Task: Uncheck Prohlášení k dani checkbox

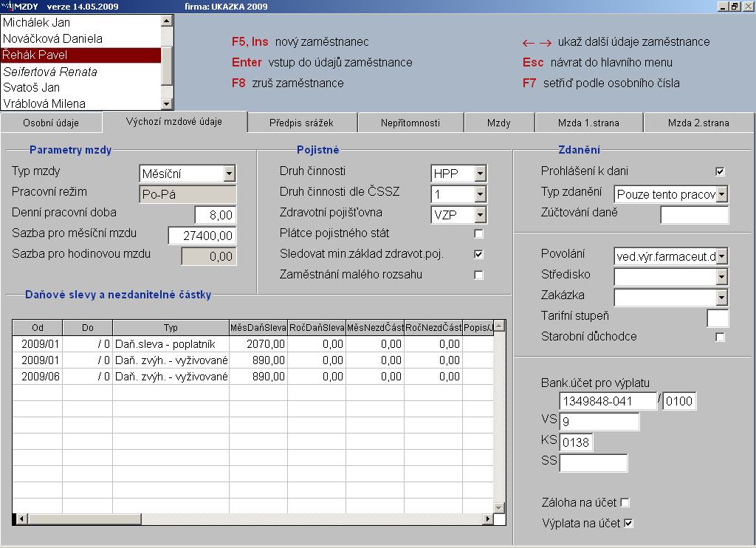Action: pyautogui.click(x=721, y=171)
